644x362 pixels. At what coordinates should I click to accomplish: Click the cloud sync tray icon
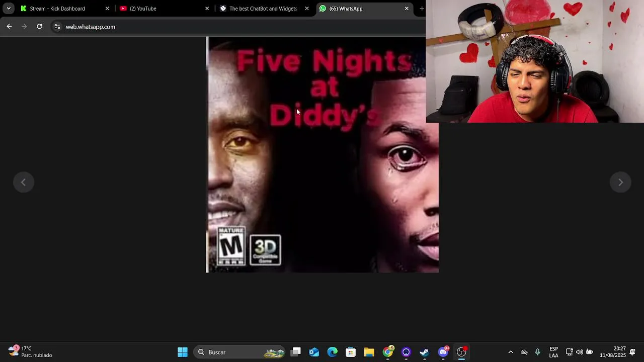(524, 352)
